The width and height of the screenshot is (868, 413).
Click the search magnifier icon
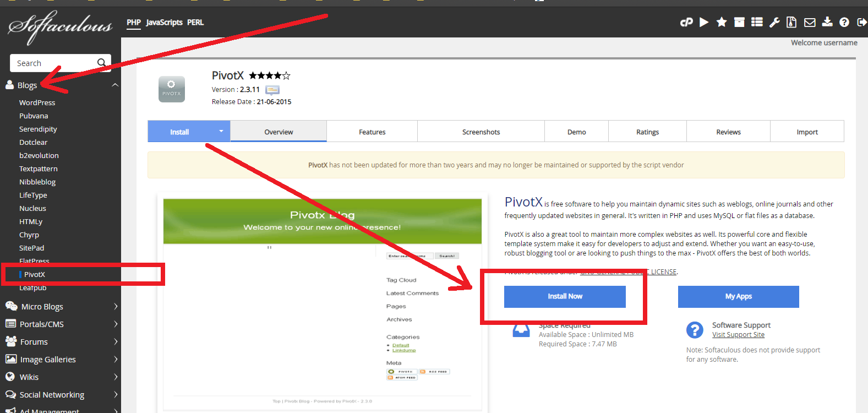pos(102,63)
